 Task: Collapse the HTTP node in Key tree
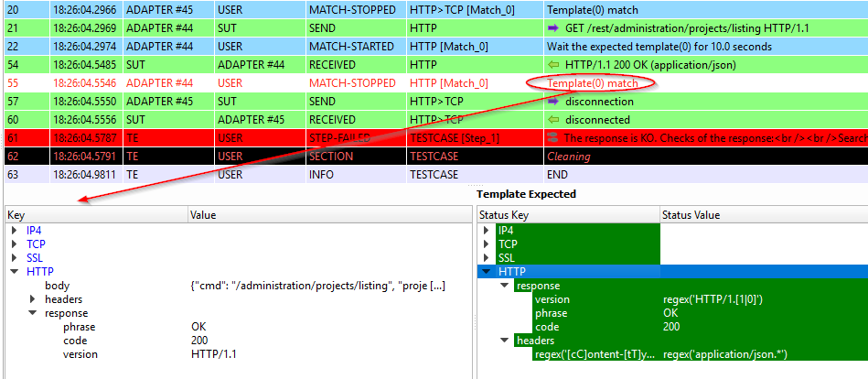(15, 272)
